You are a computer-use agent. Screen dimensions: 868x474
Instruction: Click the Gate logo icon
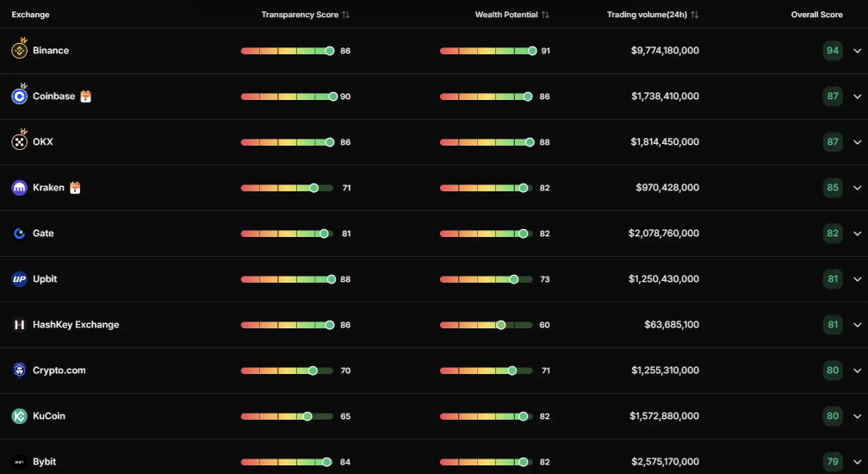point(19,234)
